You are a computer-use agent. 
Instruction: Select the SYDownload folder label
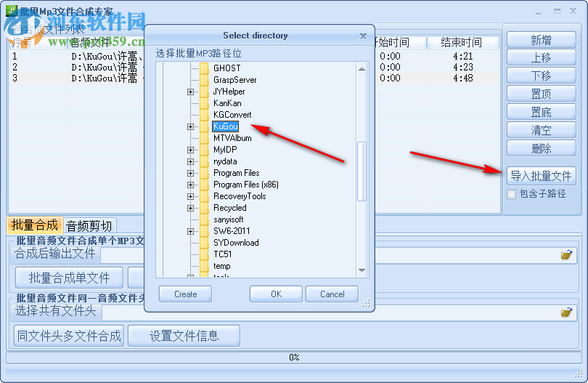pos(236,243)
